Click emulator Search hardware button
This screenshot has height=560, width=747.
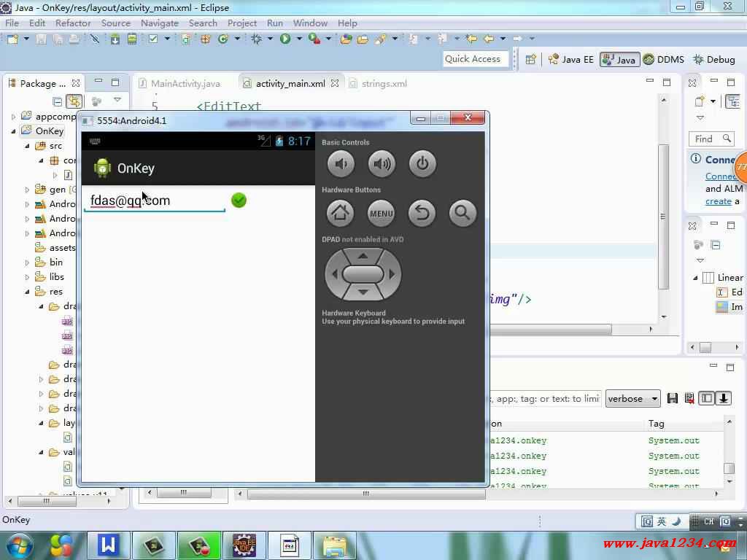pyautogui.click(x=462, y=213)
